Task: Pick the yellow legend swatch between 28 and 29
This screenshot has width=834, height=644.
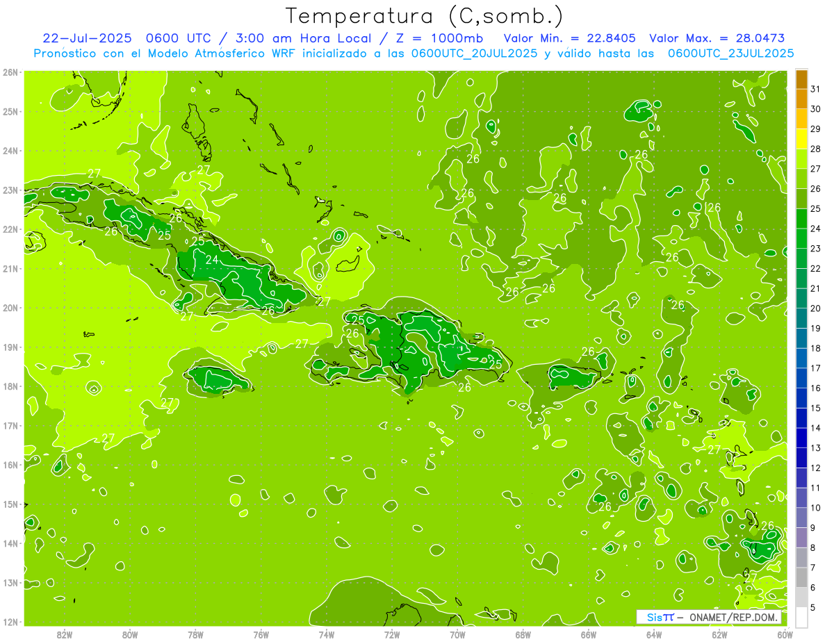Action: [x=801, y=139]
